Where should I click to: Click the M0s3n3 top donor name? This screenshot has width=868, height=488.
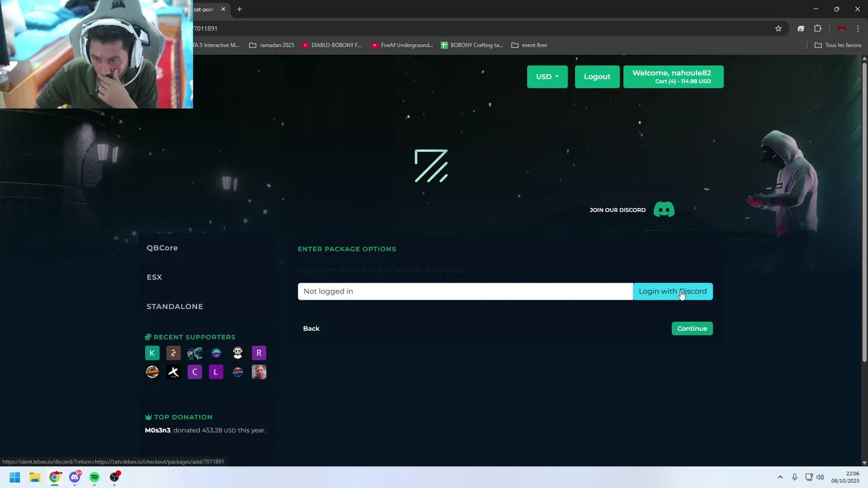click(x=157, y=430)
